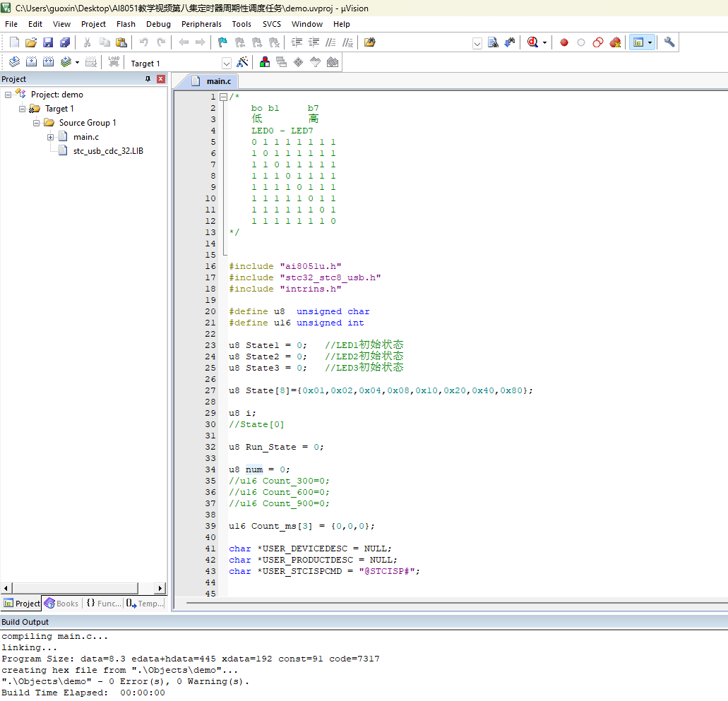Cut the selection with the scissors icon

click(x=87, y=43)
